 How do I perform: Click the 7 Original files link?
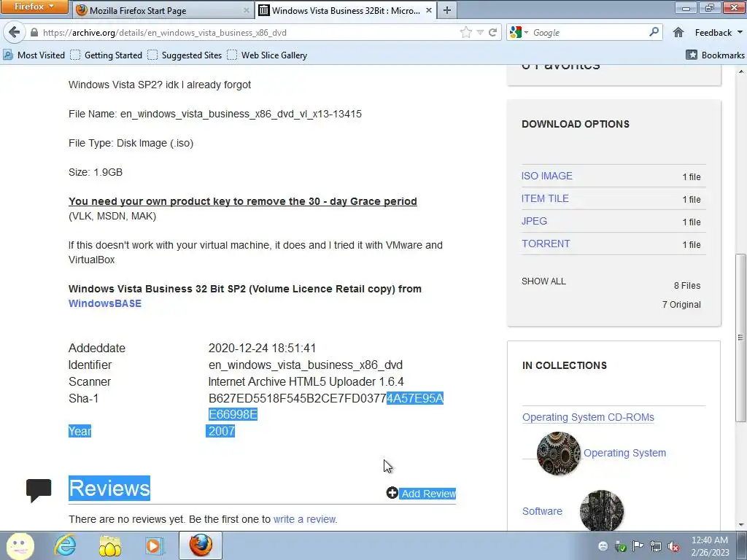coord(681,305)
